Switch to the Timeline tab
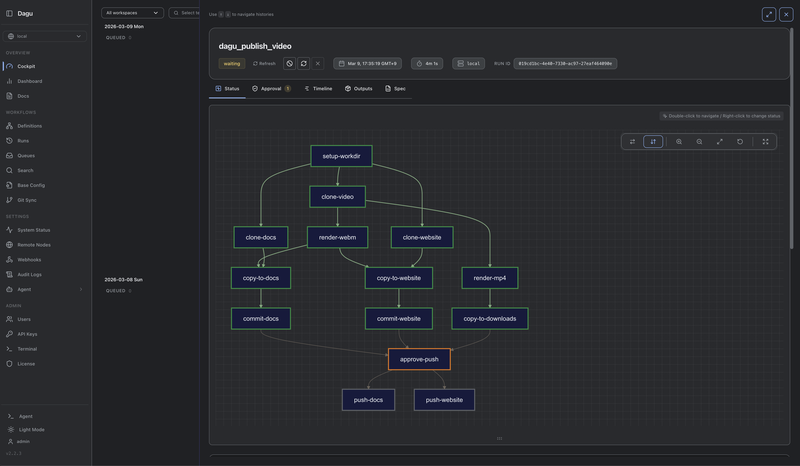 (318, 89)
